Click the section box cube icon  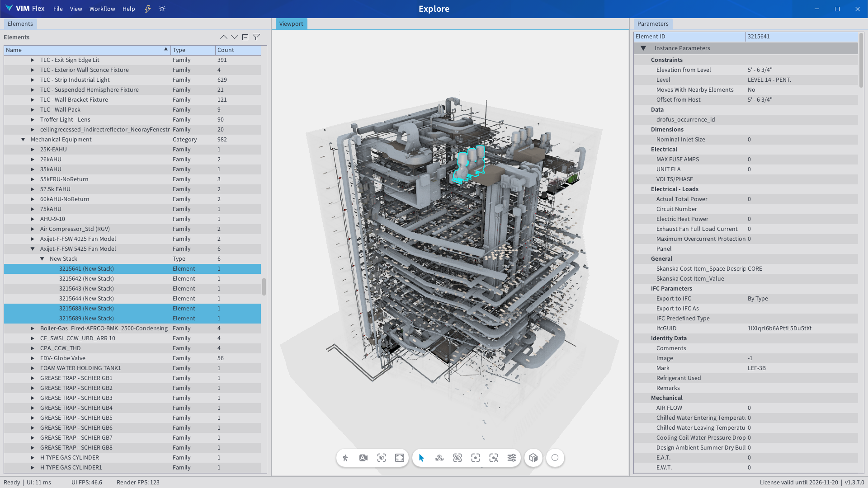point(533,458)
